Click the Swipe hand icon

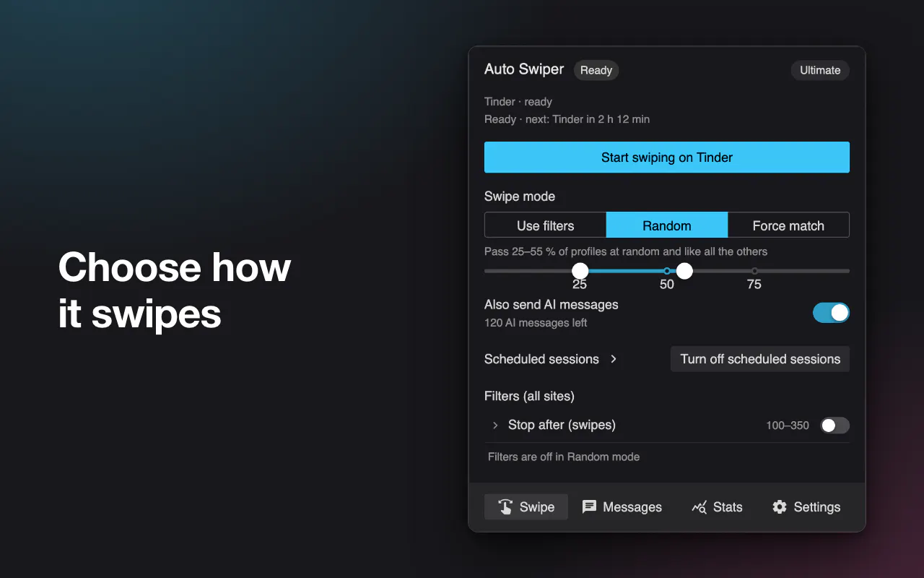point(505,507)
